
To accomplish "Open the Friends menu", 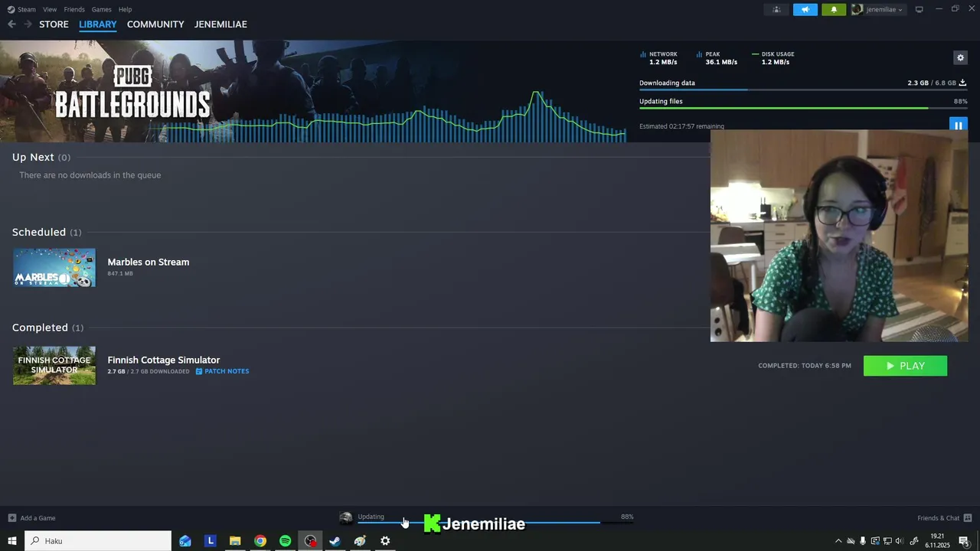I will tap(74, 9).
